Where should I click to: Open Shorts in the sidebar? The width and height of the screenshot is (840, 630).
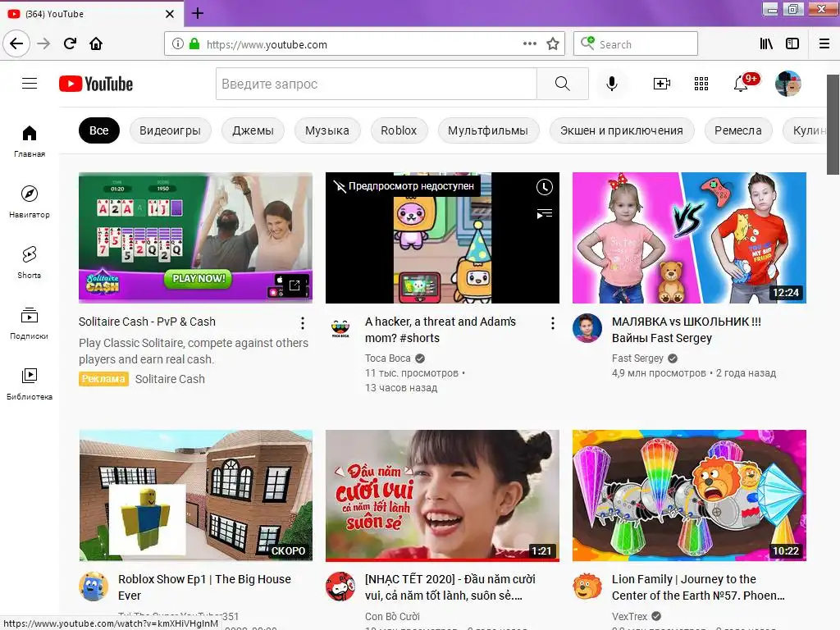(30, 262)
